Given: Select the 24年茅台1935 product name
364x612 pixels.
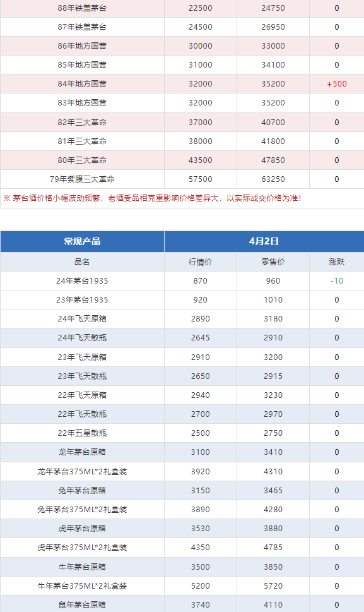Looking at the screenshot, I should point(82,280).
